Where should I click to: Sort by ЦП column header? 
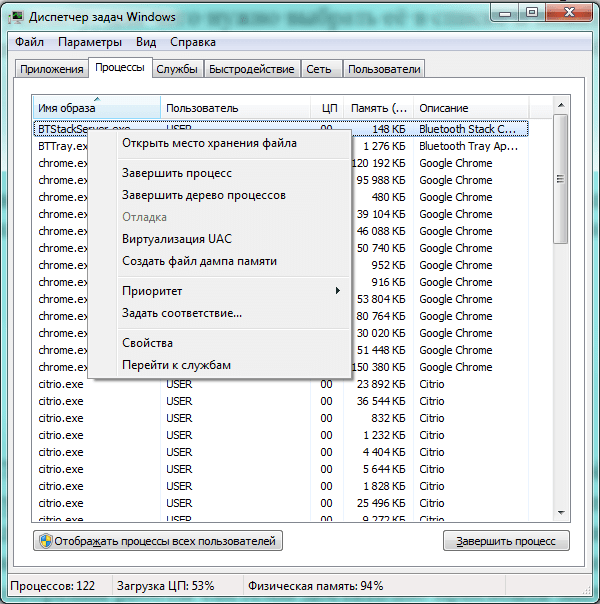[x=327, y=107]
